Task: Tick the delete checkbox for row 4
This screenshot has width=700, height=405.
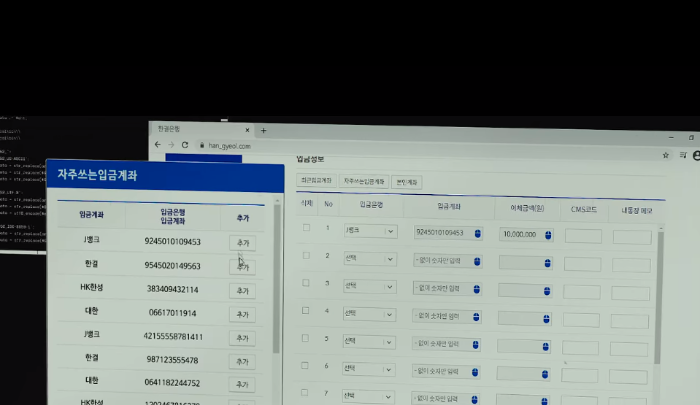Action: pyautogui.click(x=305, y=310)
